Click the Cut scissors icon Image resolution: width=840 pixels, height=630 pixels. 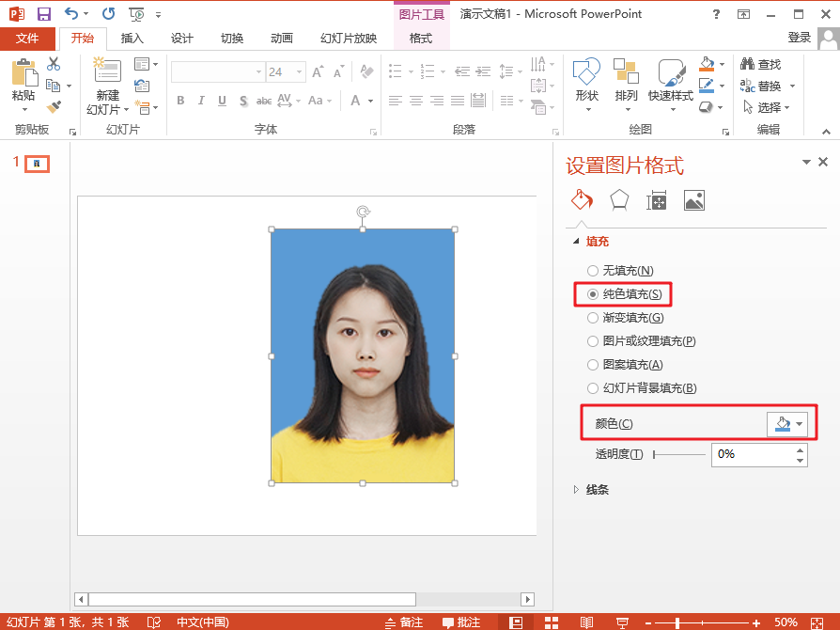click(x=54, y=64)
